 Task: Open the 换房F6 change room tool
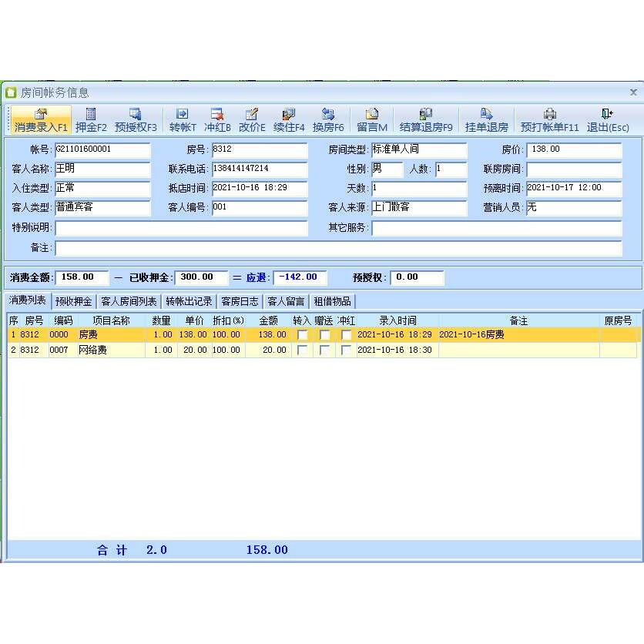pyautogui.click(x=327, y=120)
